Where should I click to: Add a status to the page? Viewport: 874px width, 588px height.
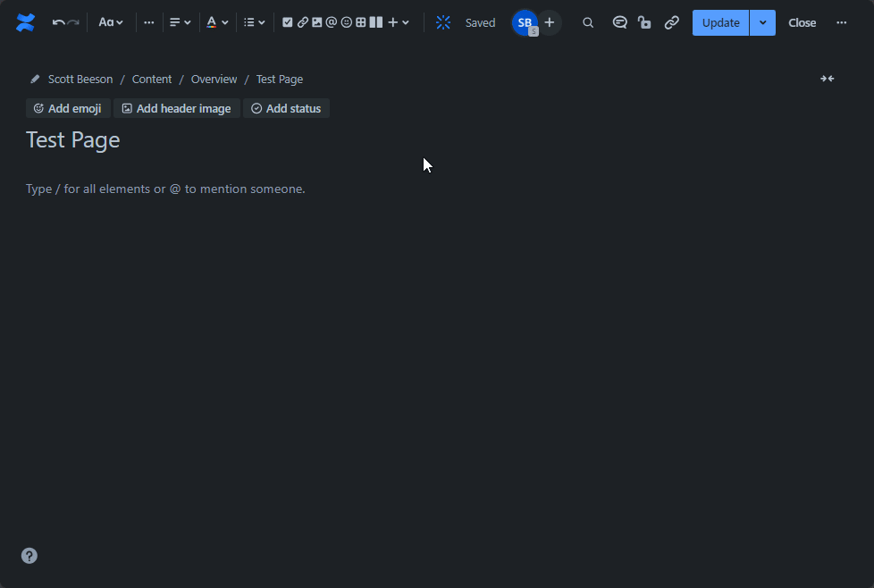pos(286,108)
